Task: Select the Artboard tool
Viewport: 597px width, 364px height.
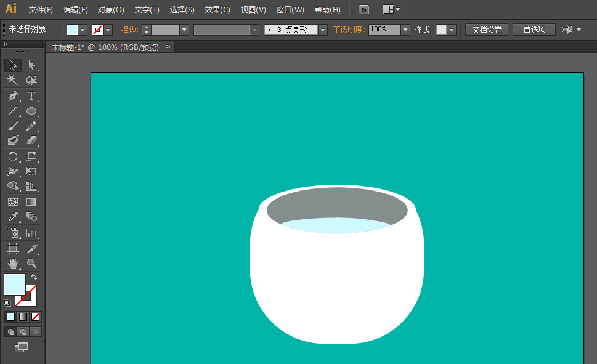Action: pos(13,249)
